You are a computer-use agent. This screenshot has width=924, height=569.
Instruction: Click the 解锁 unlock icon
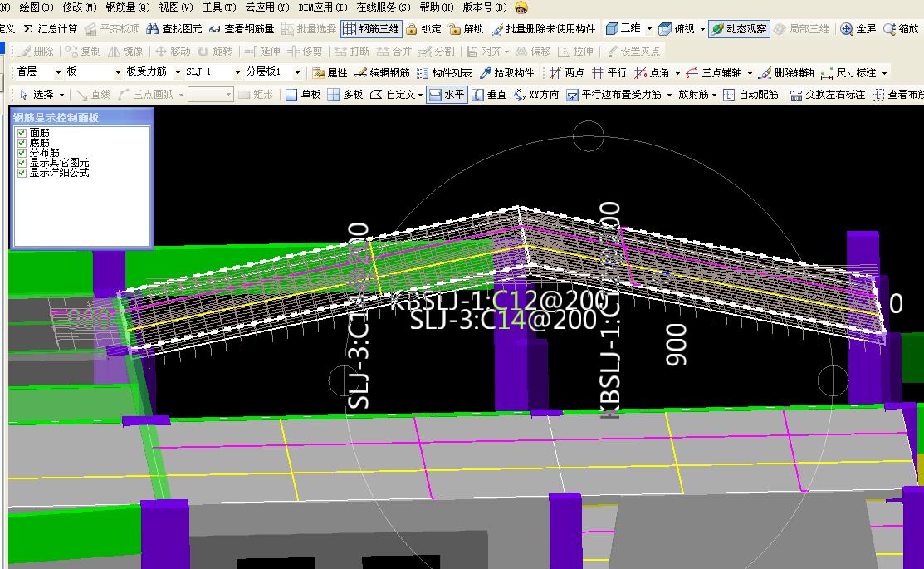click(x=454, y=29)
